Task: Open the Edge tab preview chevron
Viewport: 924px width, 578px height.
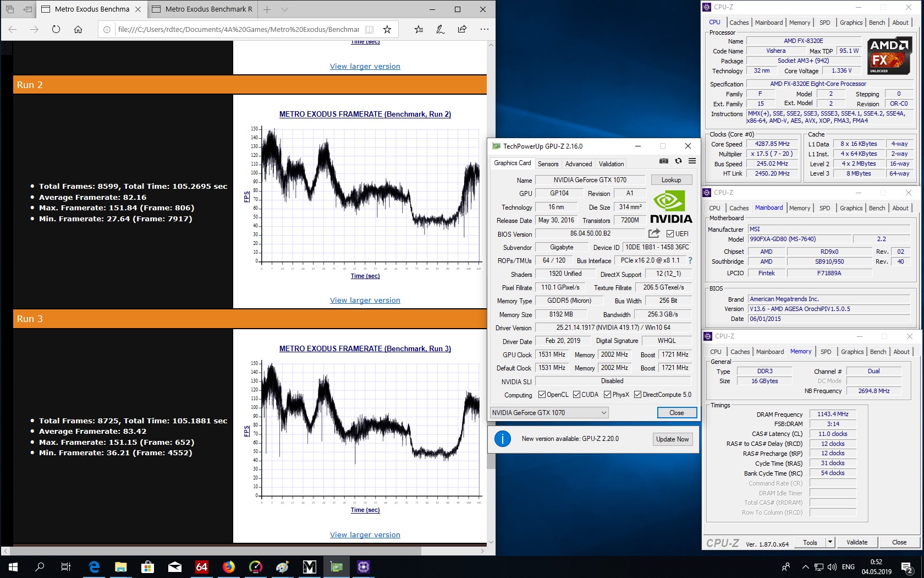Action: point(284,9)
